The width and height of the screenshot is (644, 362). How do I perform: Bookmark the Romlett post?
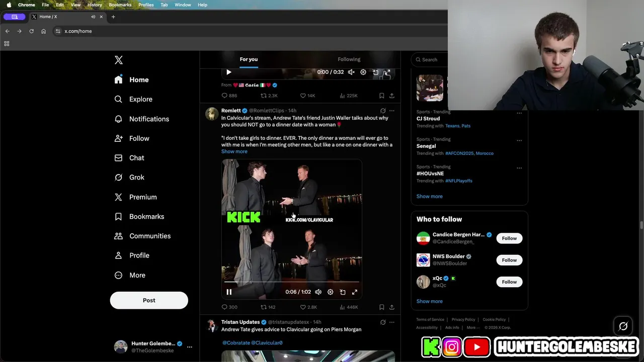382,307
